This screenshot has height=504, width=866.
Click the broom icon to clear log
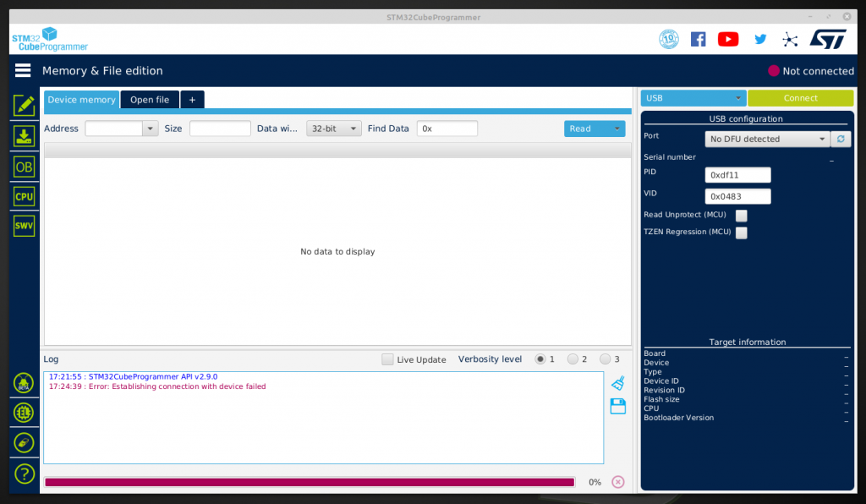[617, 383]
